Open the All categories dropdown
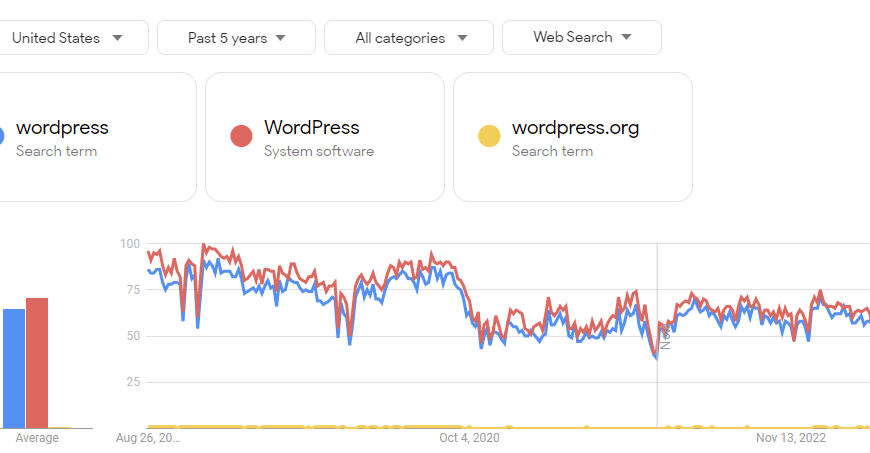 point(409,38)
